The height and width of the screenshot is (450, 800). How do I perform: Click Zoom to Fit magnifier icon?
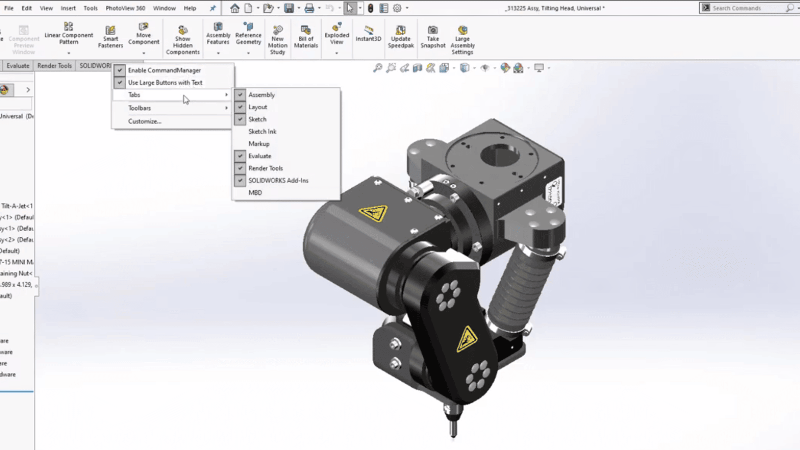(378, 68)
